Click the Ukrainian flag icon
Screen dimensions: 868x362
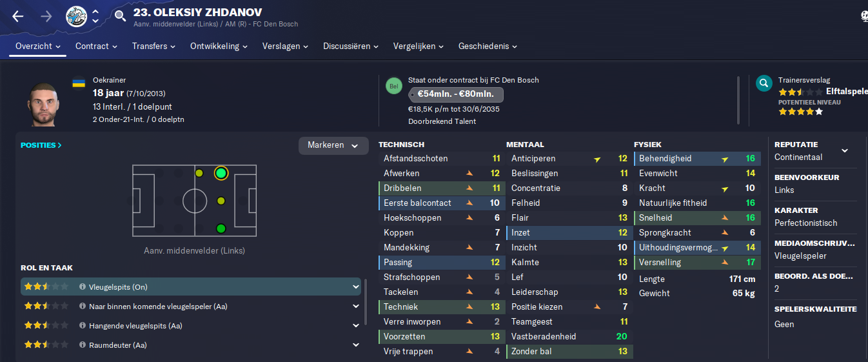pyautogui.click(x=79, y=83)
